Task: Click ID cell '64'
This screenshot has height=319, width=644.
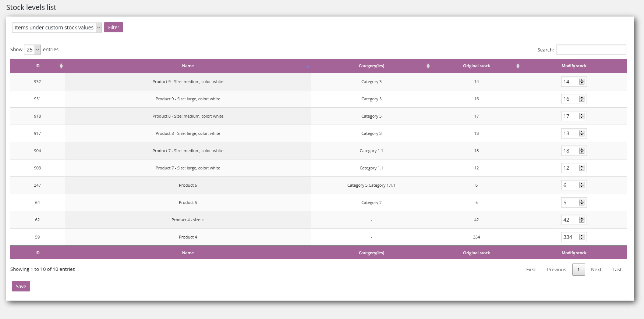Action: [x=38, y=202]
